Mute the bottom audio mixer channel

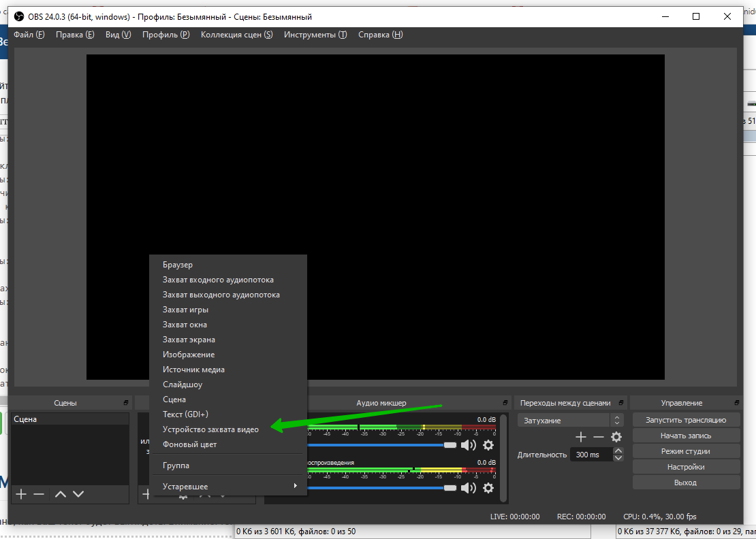click(469, 488)
